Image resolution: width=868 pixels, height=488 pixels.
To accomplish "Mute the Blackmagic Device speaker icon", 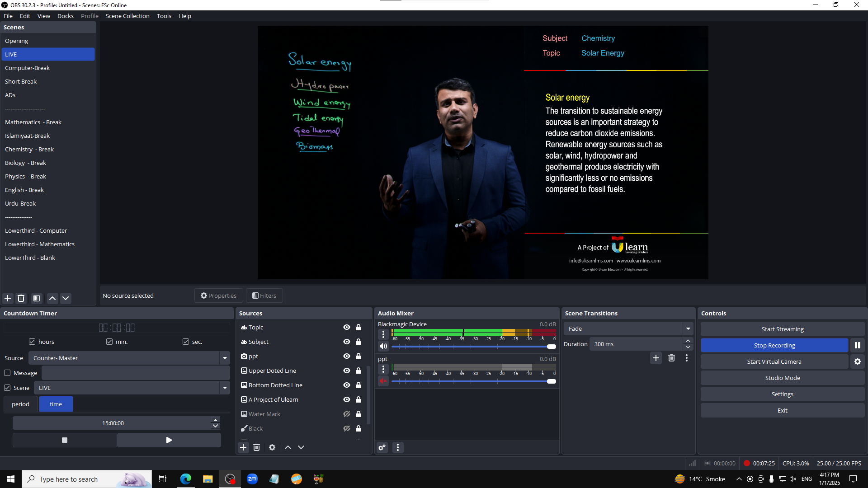I will [383, 346].
